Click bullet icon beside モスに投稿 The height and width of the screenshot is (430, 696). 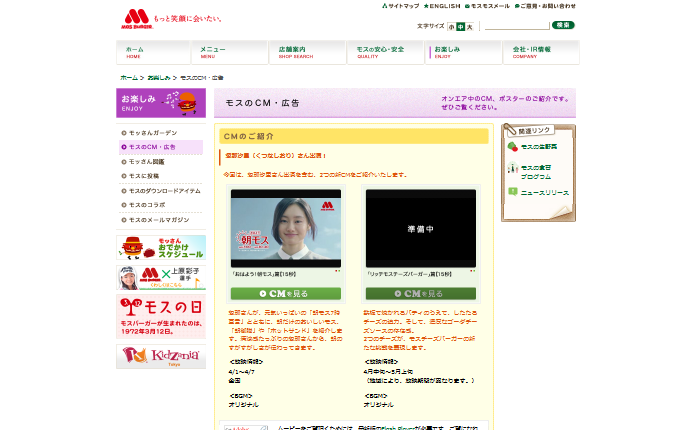click(x=124, y=176)
